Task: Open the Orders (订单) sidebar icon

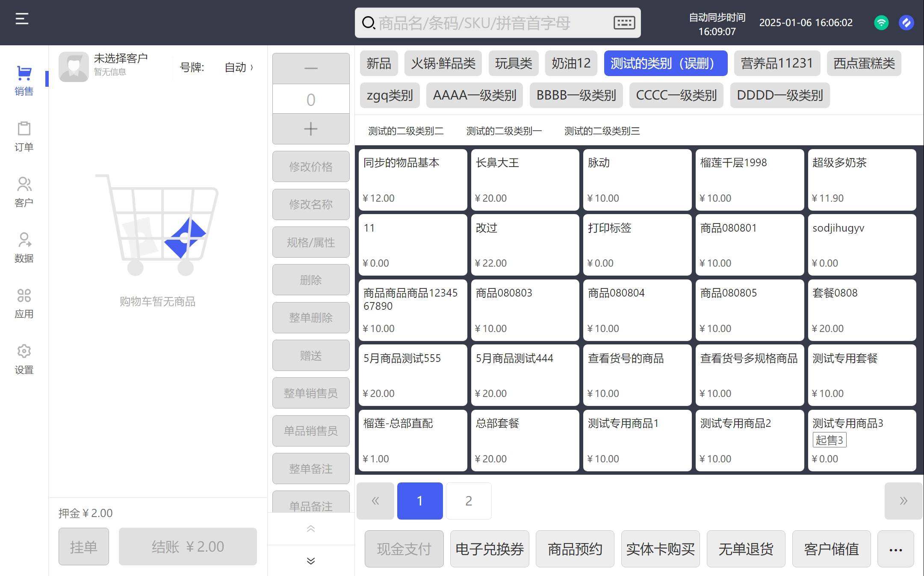Action: pyautogui.click(x=24, y=136)
